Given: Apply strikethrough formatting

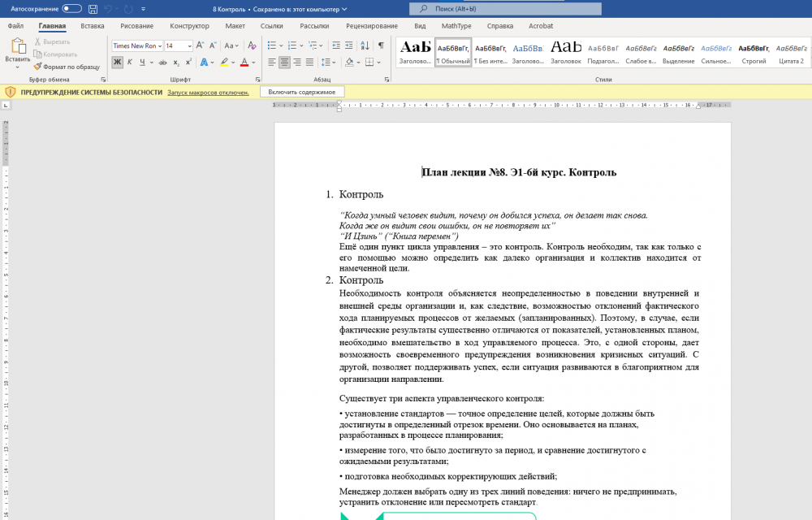Looking at the screenshot, I should (162, 62).
